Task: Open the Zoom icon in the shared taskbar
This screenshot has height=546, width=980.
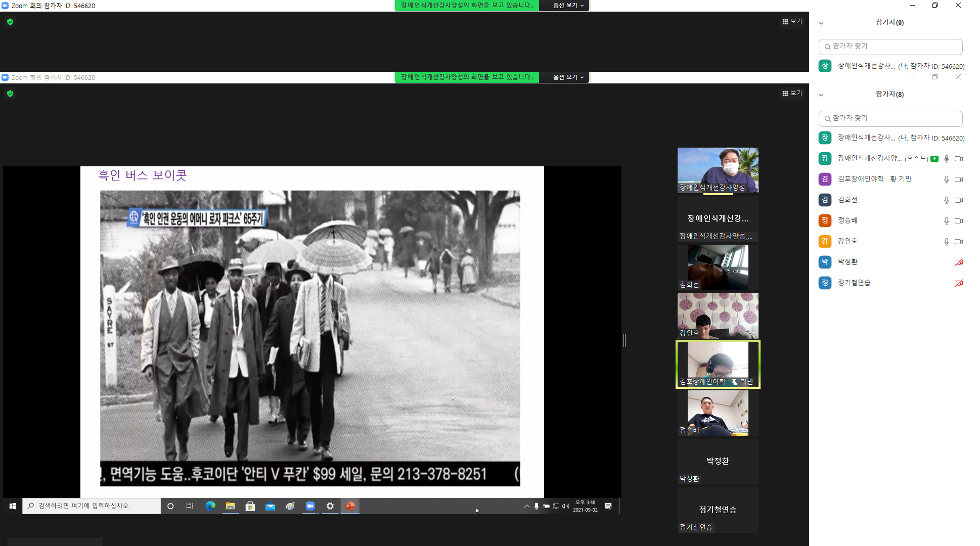Action: (310, 506)
